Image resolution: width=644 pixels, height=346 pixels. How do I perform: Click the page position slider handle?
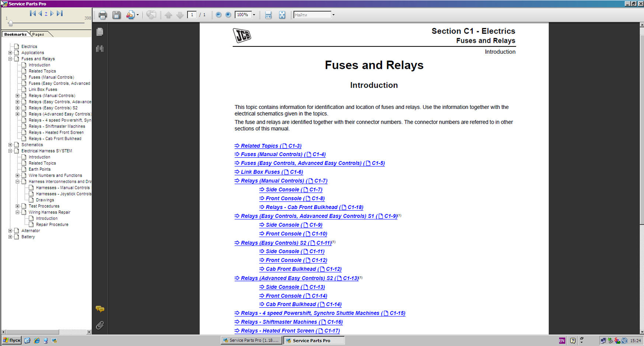pyautogui.click(x=11, y=24)
